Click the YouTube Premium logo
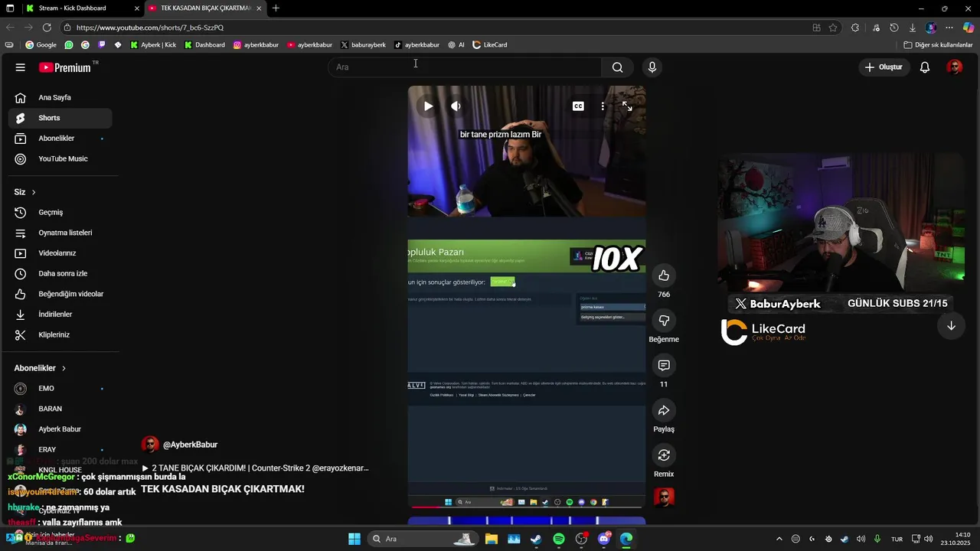 66,67
